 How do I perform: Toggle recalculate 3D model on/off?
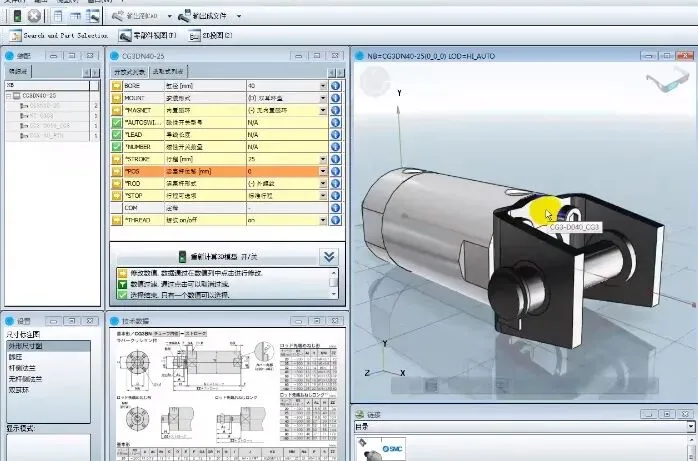218,257
